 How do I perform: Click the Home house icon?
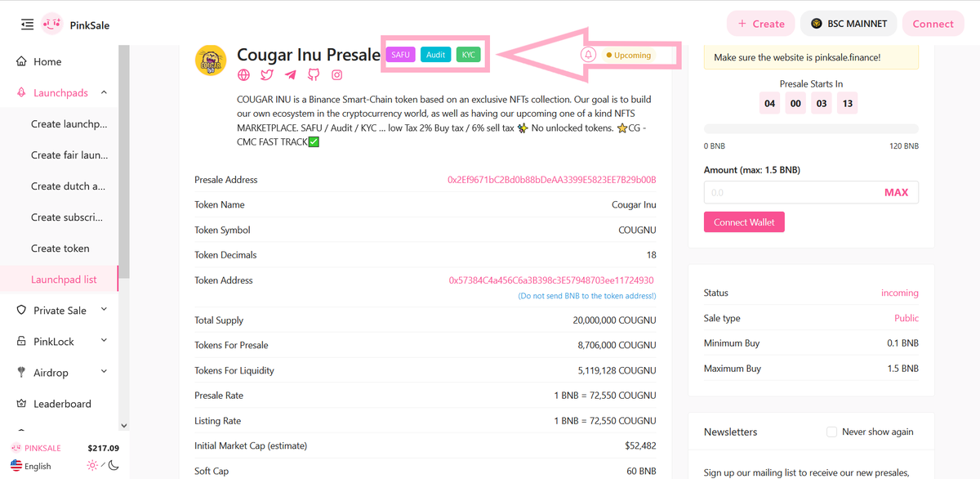21,62
